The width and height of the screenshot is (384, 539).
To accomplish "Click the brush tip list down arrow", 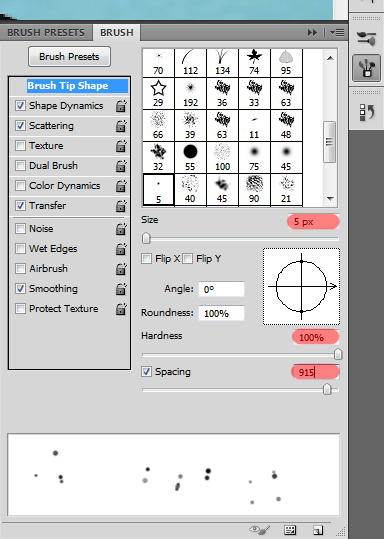I will (x=330, y=199).
